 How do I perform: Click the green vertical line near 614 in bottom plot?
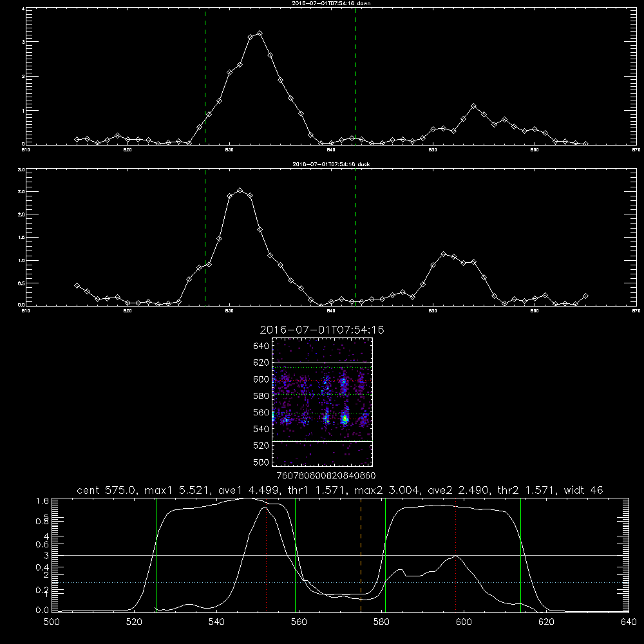[x=520, y=555]
